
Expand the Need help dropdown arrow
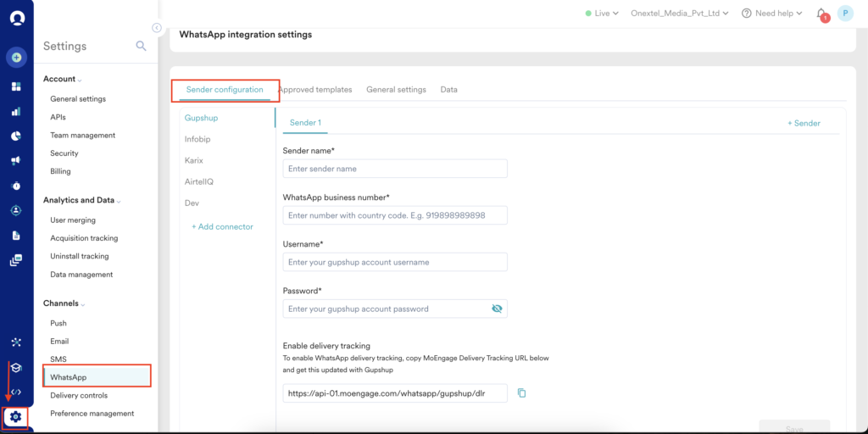pyautogui.click(x=799, y=14)
